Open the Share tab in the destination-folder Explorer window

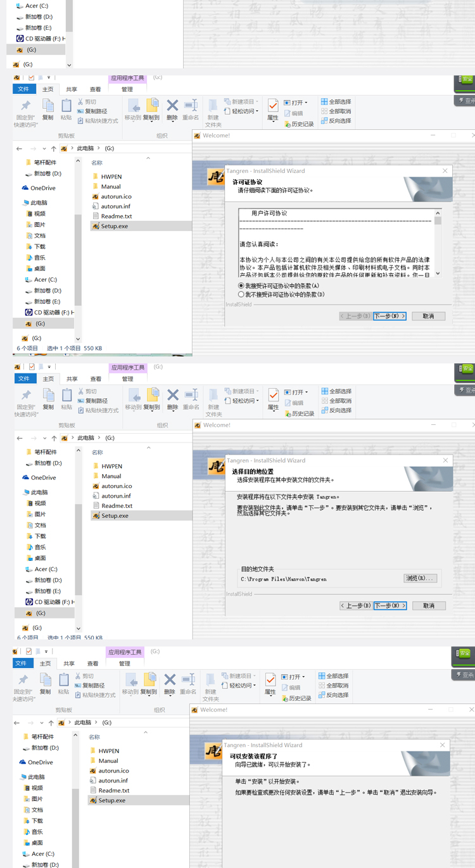pos(72,379)
